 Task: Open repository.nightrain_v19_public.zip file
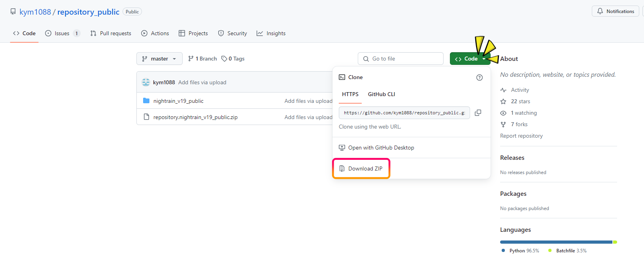pyautogui.click(x=195, y=117)
